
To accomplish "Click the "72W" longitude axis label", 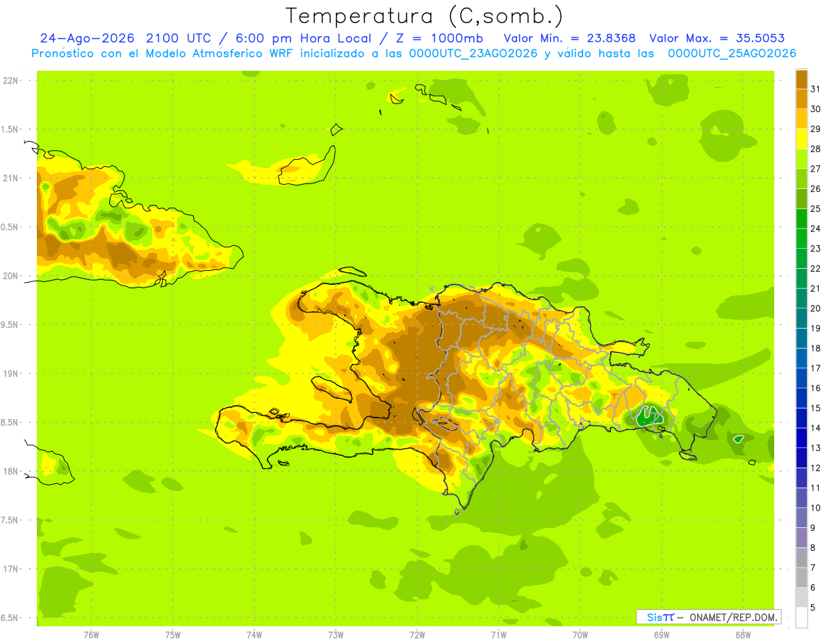I will coord(417,635).
